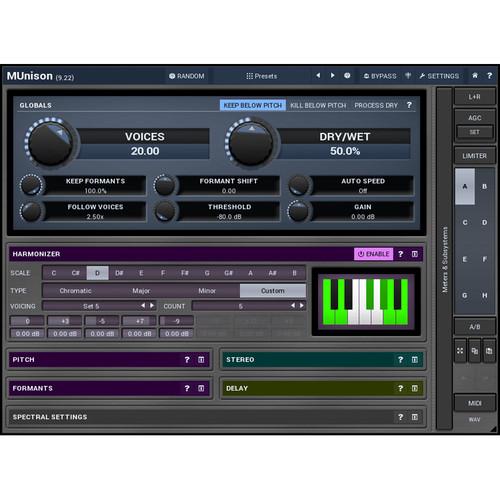500x500 pixels.
Task: Click the WAV button
Action: [x=474, y=420]
